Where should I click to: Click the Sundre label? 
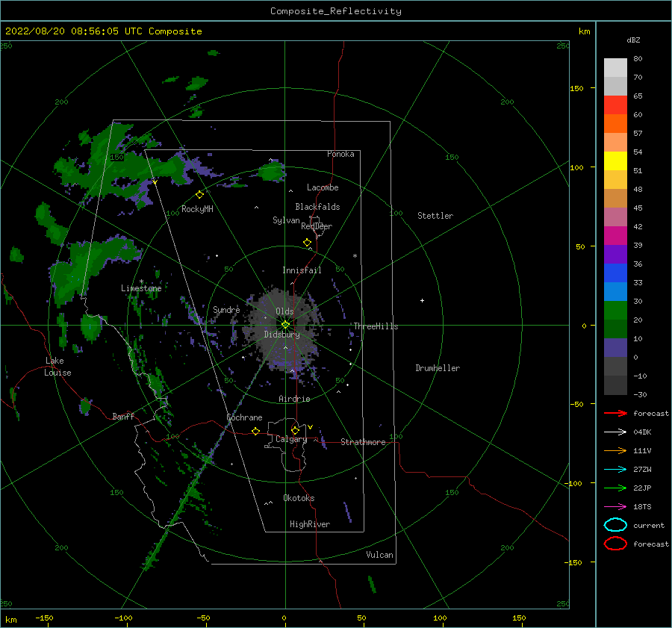tap(226, 309)
